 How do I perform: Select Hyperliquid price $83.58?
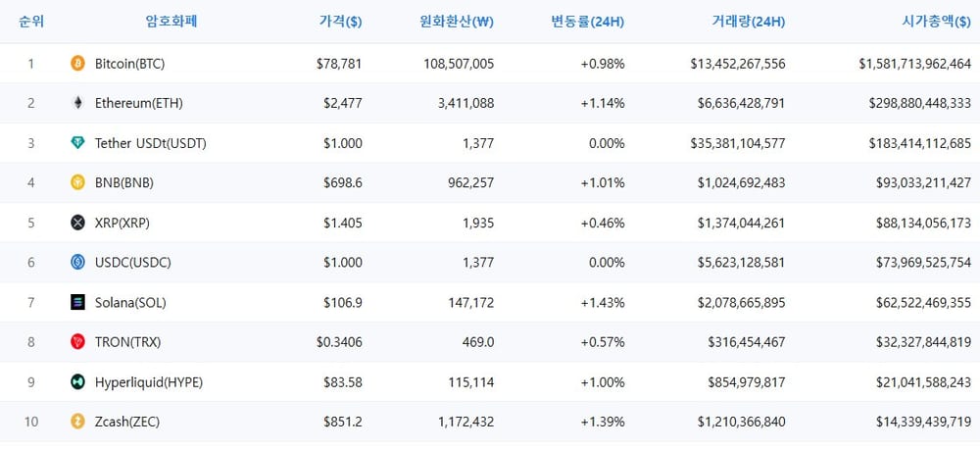coord(342,382)
